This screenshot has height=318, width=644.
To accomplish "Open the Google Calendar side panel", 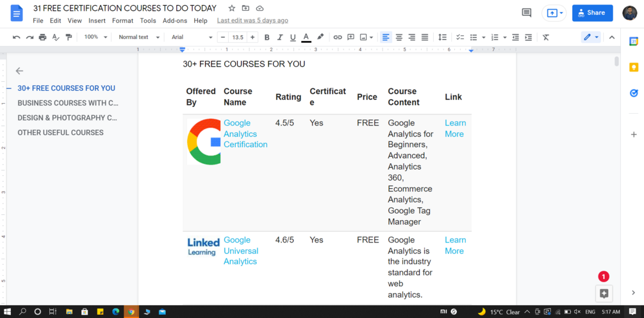I will 634,41.
